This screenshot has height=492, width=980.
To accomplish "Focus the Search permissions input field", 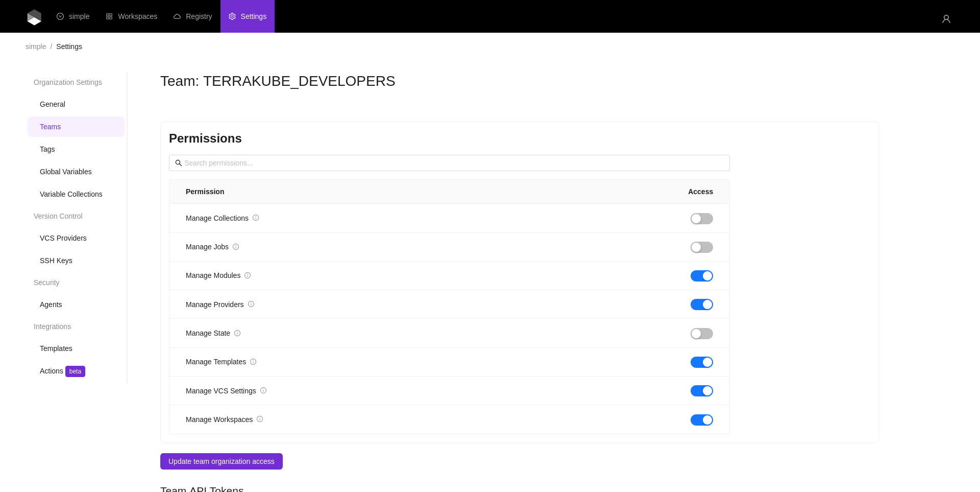I will coord(449,163).
